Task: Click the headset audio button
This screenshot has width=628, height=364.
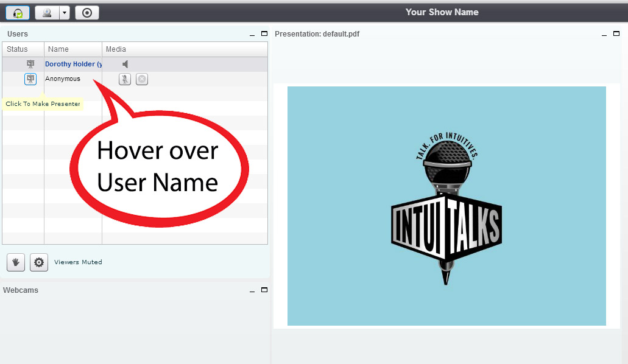Action: (18, 13)
